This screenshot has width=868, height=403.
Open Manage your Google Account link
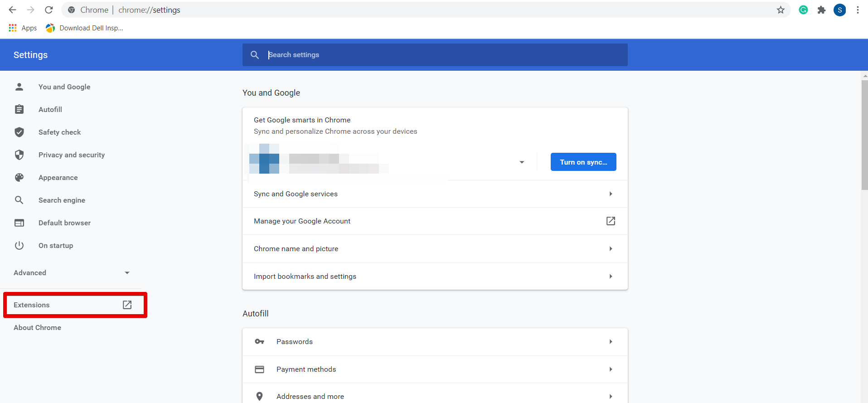(435, 221)
